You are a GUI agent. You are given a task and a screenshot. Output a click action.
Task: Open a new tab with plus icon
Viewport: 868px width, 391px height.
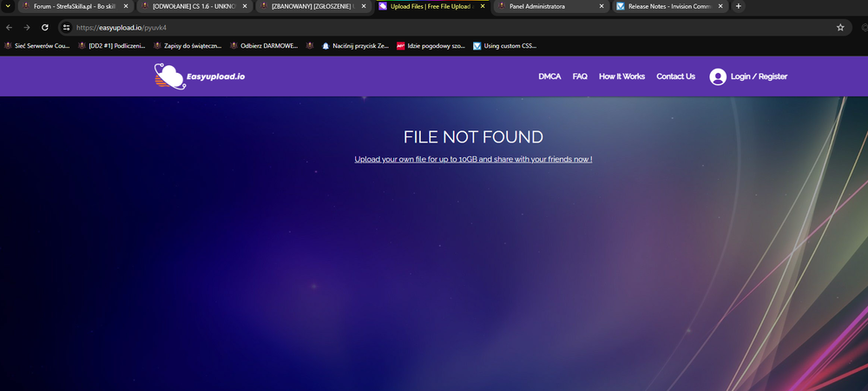(x=738, y=6)
